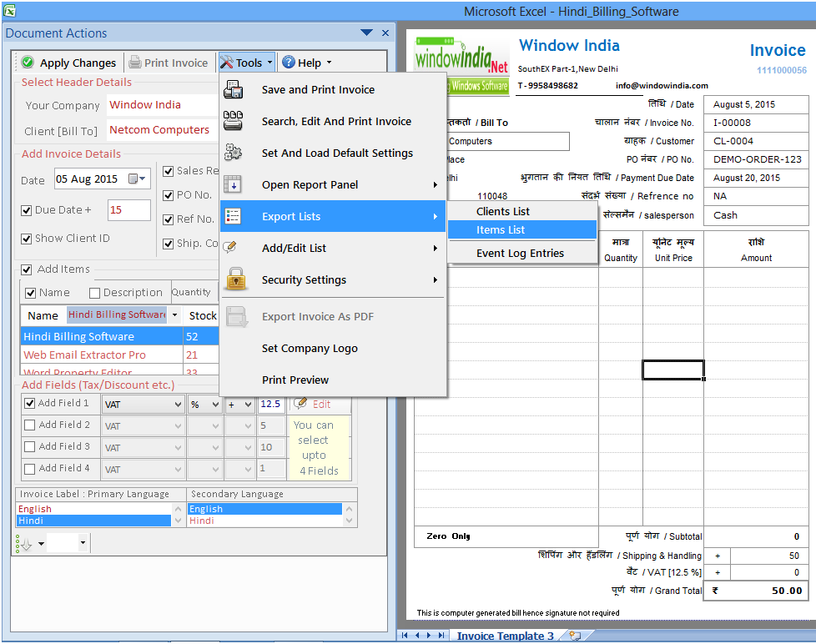
Task: Click the Tools menu button
Action: pyautogui.click(x=247, y=63)
